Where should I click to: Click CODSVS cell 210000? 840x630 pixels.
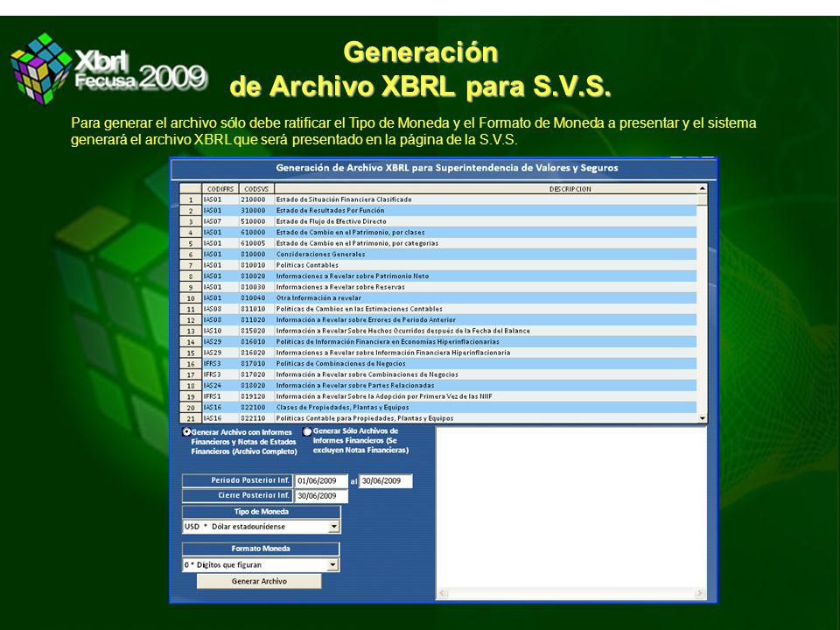coord(256,199)
